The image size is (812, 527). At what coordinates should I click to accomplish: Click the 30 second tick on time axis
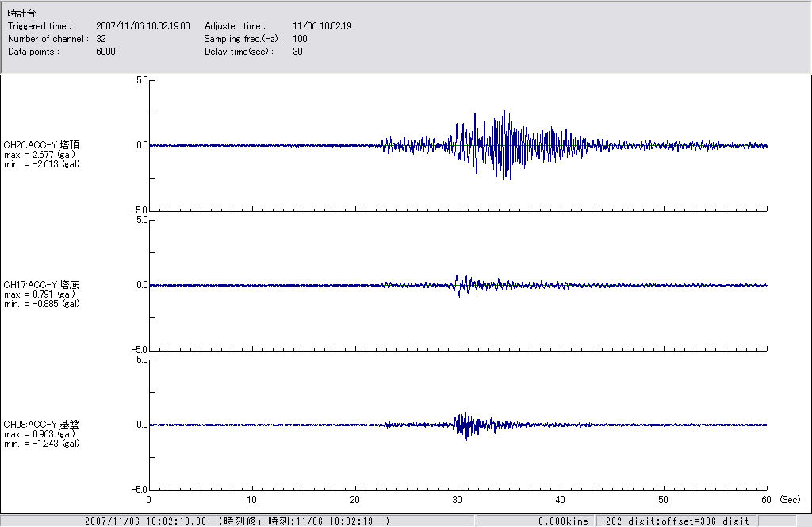click(x=458, y=500)
